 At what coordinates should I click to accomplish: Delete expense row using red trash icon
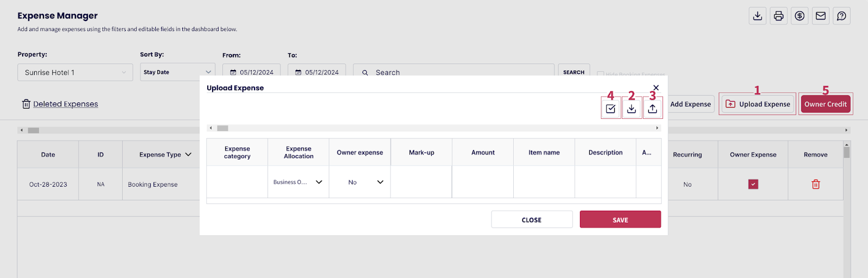click(x=815, y=184)
